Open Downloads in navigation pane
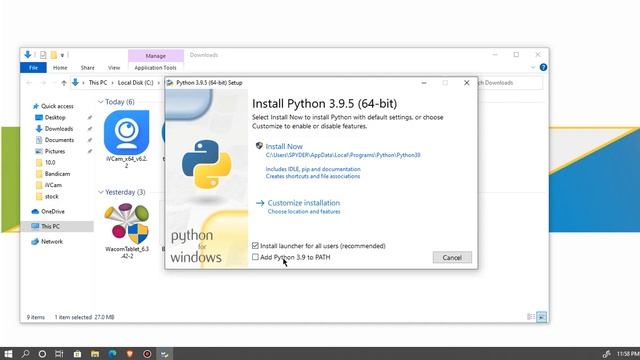This screenshot has height=360, width=640. (58, 129)
